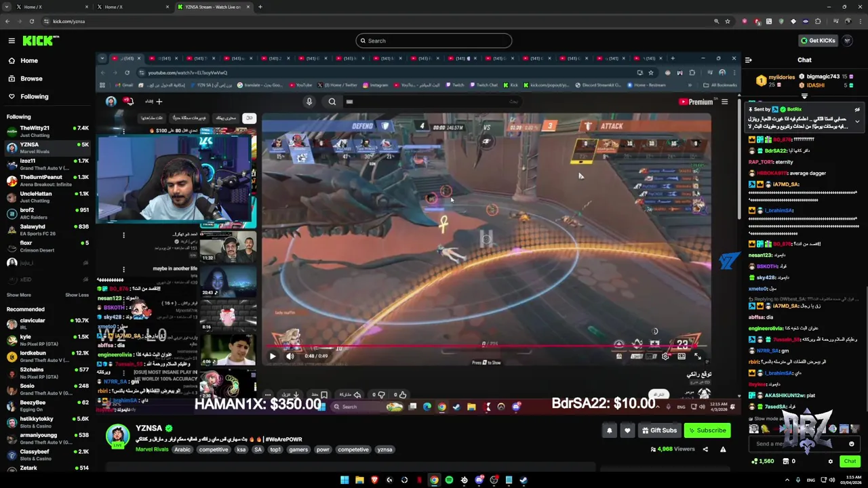Image resolution: width=868 pixels, height=488 pixels.
Task: Reload the Kick page
Action: pyautogui.click(x=31, y=21)
